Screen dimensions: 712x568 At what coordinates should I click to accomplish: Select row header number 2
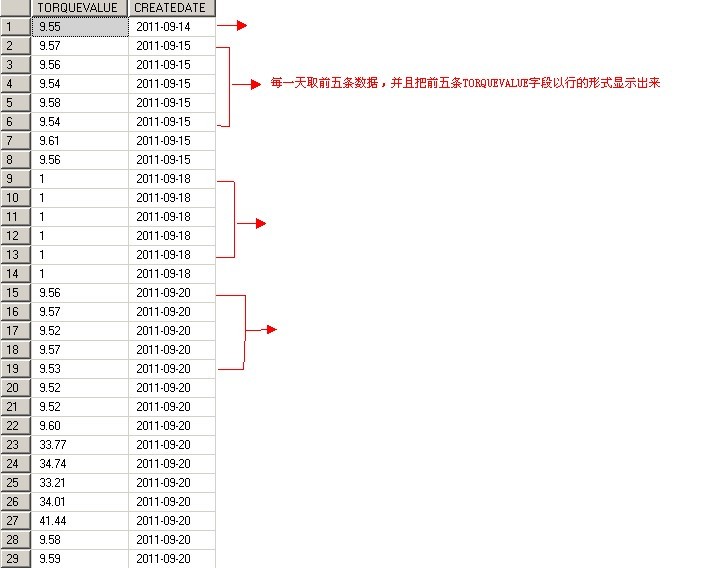15,46
